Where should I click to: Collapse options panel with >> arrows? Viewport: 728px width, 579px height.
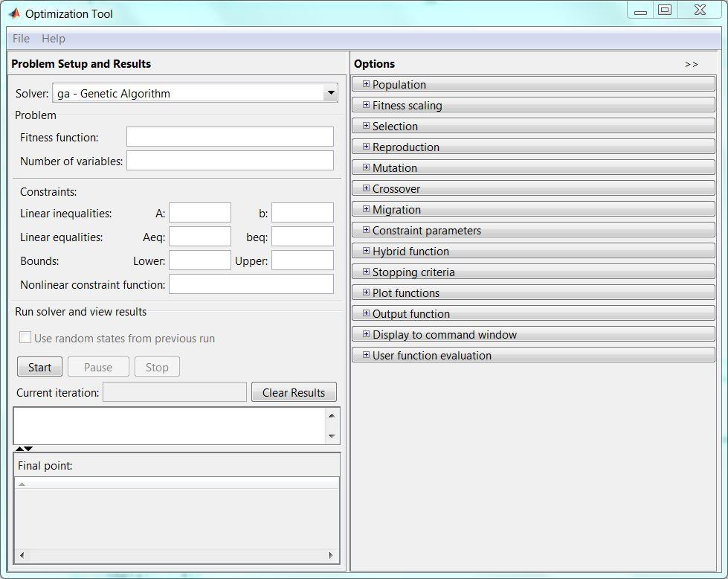(x=692, y=65)
